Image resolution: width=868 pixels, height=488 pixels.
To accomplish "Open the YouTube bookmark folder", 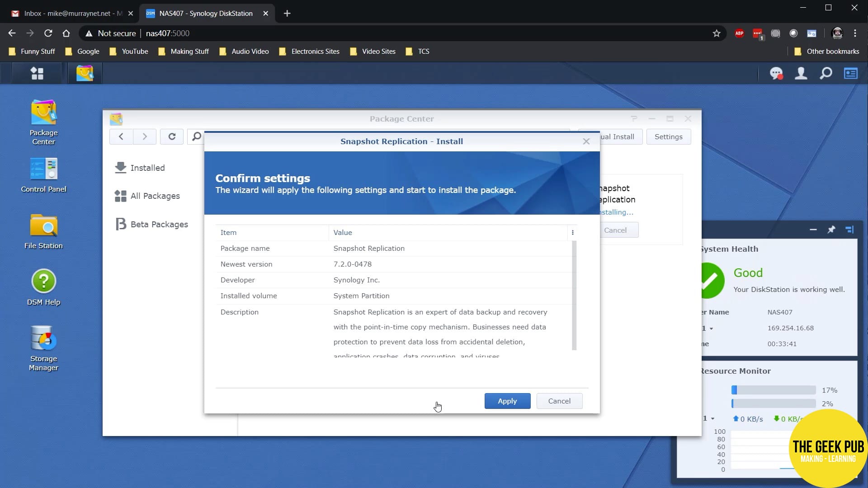I will [129, 52].
